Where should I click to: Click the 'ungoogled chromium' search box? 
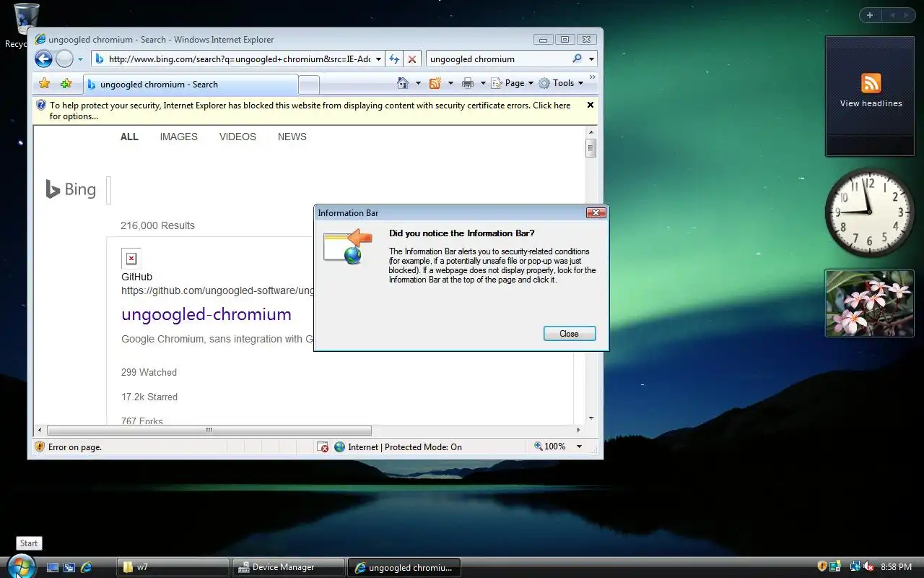[x=498, y=59]
